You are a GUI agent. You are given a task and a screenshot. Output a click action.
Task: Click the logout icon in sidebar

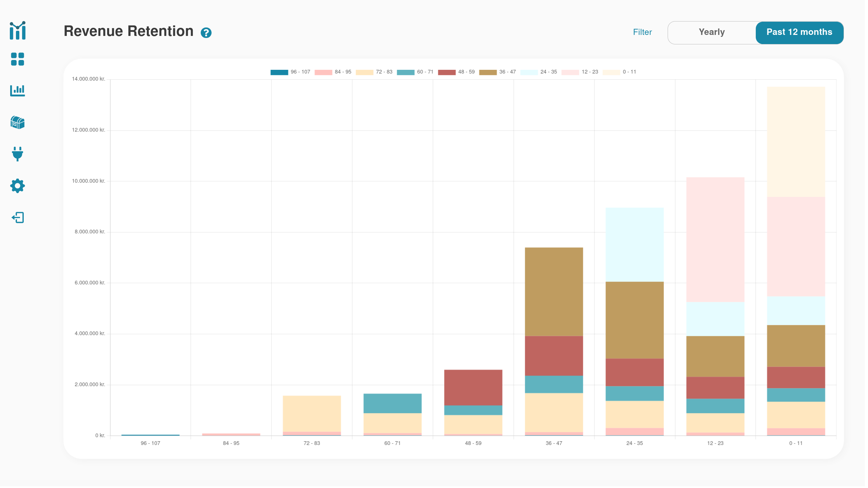18,218
